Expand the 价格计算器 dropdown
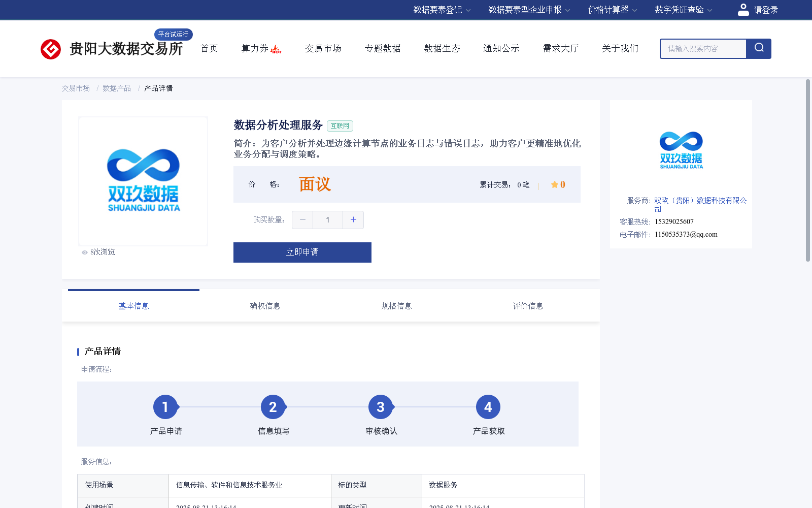The image size is (812, 508). pos(613,10)
